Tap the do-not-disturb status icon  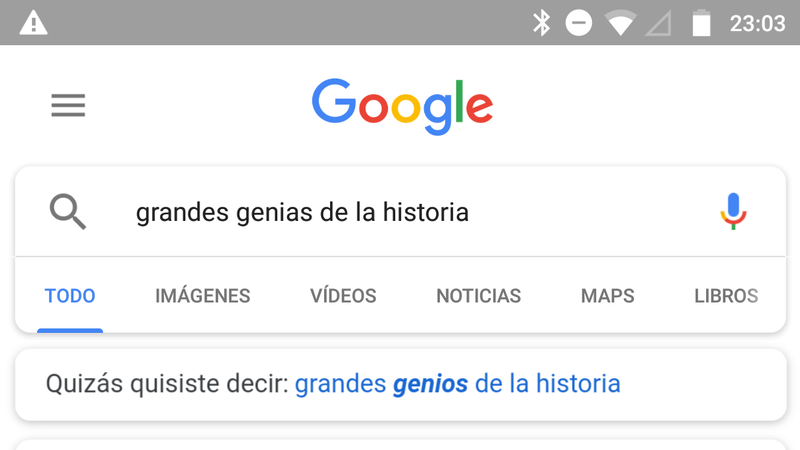tap(579, 23)
